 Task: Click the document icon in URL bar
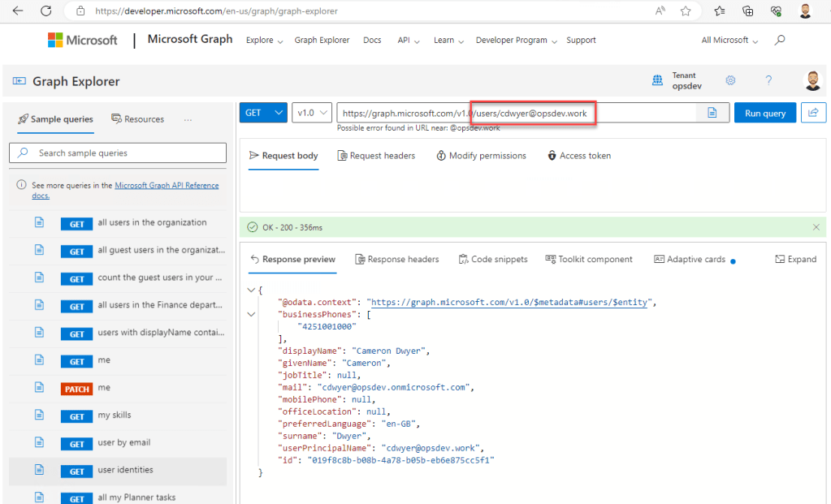[712, 113]
